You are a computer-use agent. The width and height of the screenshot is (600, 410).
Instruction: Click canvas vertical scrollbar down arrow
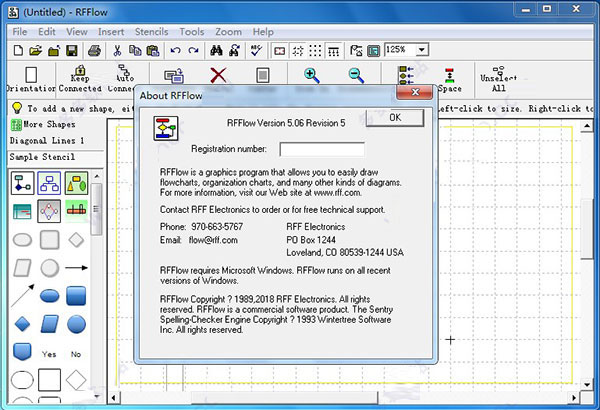587,385
